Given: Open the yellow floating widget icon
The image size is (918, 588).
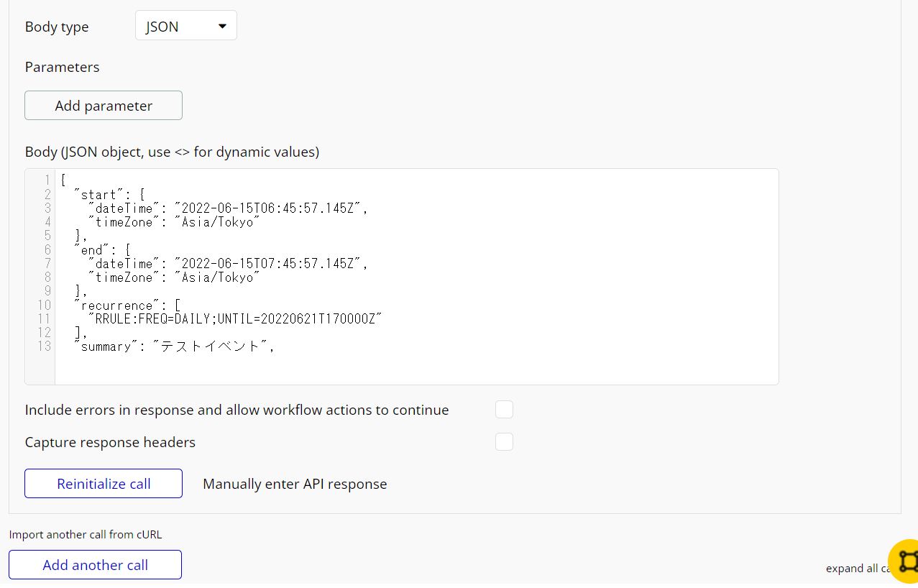Looking at the screenshot, I should click(x=904, y=561).
